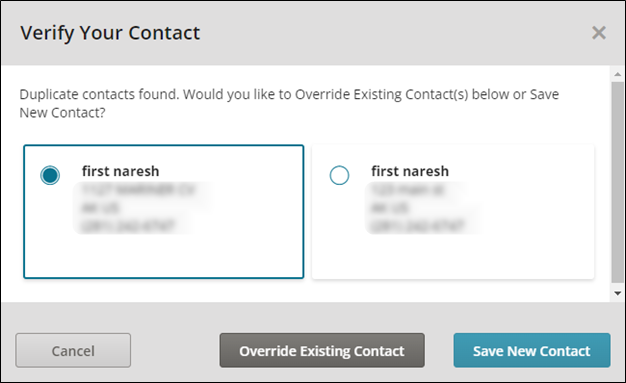Click the Cancel button
The height and width of the screenshot is (383, 626).
73,351
